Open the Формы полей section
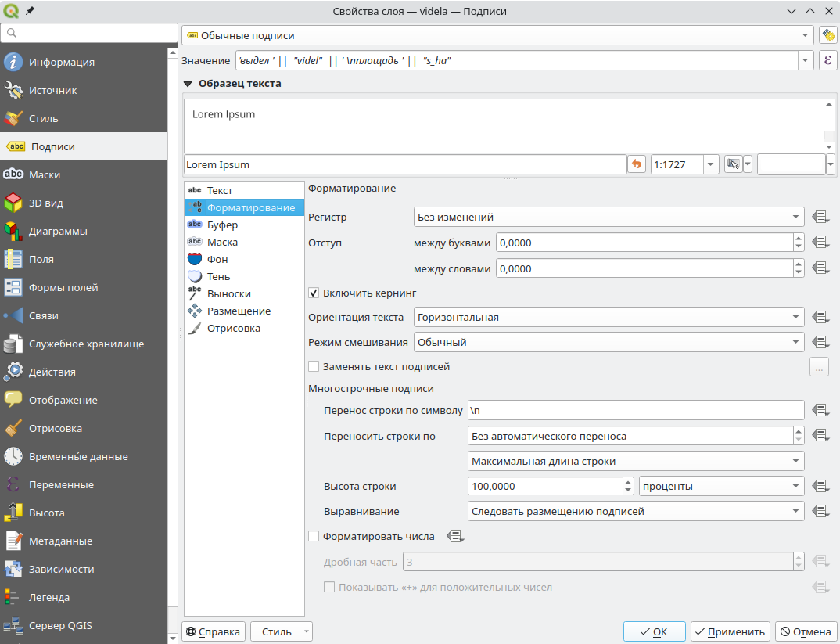Viewport: 840px width, 644px height. (x=84, y=288)
